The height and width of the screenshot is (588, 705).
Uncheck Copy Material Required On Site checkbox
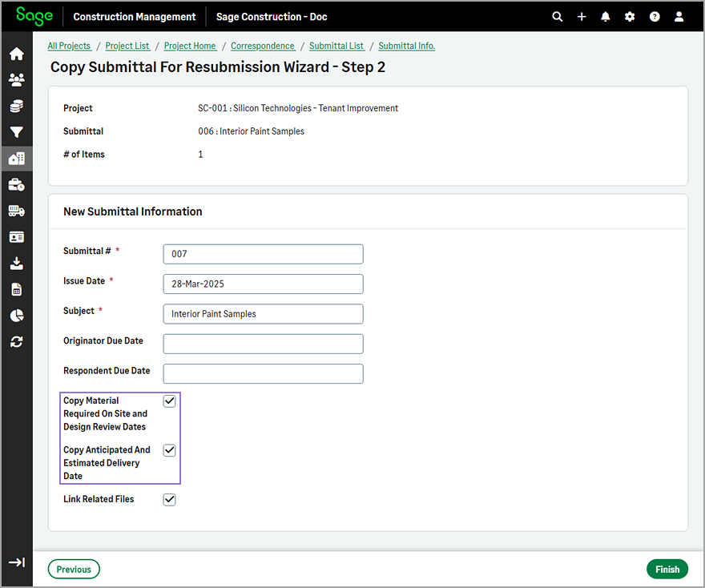[x=170, y=401]
